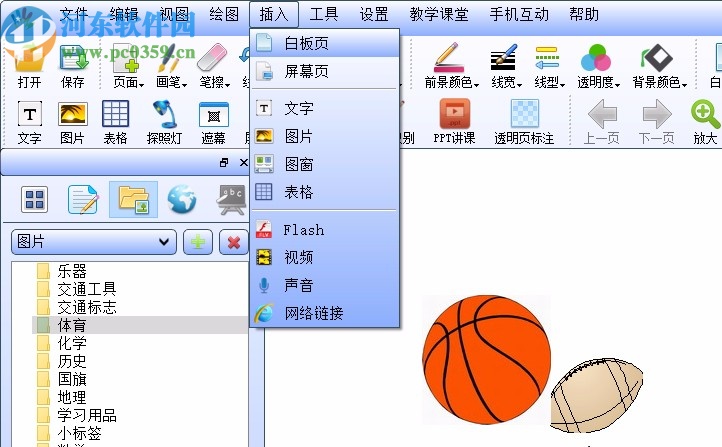The image size is (722, 447).
Task: Start PPT lecture (PPT讲课) mode
Action: click(x=454, y=122)
